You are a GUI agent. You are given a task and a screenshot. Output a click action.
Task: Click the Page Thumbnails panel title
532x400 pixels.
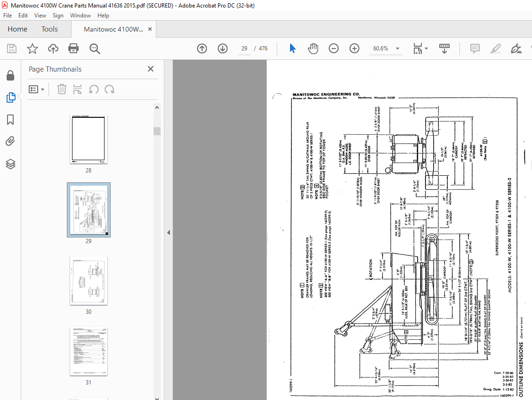[55, 69]
